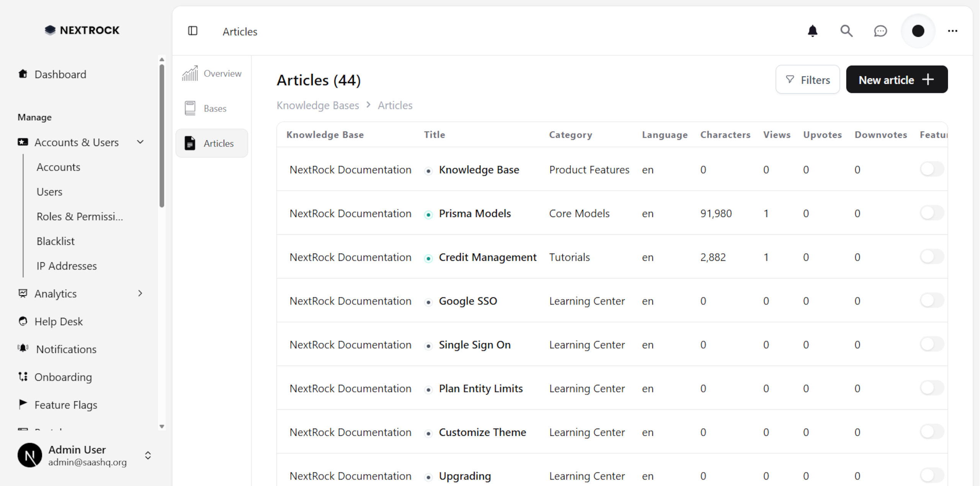Viewport: 980px width, 486px height.
Task: Collapse the sidebar using the panel icon
Action: (x=193, y=31)
